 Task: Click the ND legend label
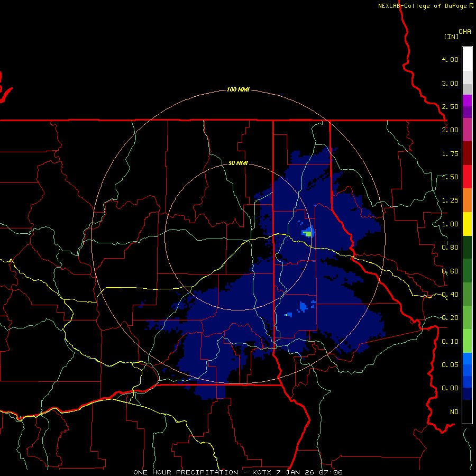tap(454, 412)
